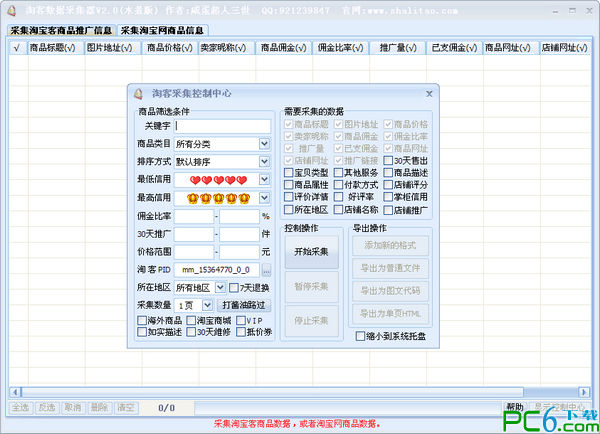Enable the 店铺名称 data checkbox
Viewport: 600px width, 434px height.
tap(338, 210)
